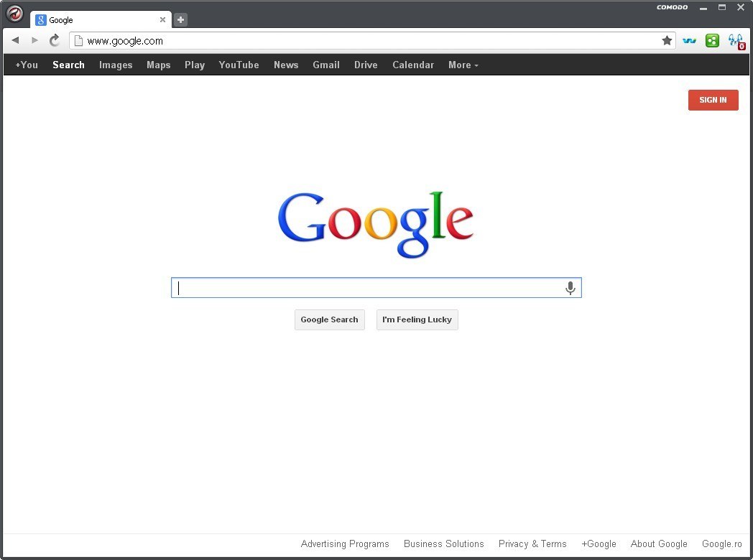753x560 pixels.
Task: Visit Google.ro from the footer
Action: [x=721, y=543]
